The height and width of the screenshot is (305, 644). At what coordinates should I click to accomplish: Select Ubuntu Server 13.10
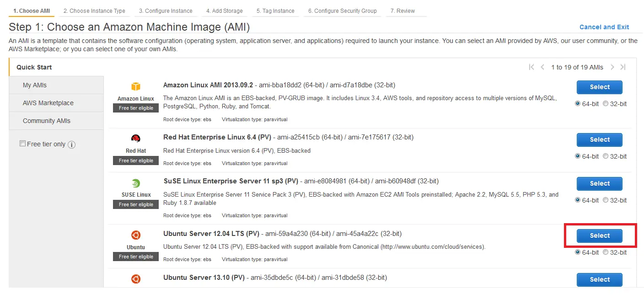(600, 279)
